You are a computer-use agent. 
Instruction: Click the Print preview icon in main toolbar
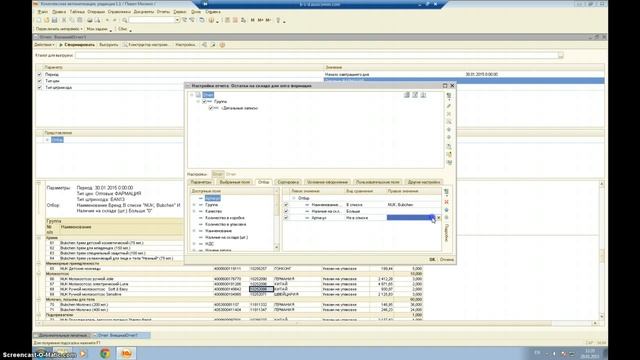(x=98, y=20)
